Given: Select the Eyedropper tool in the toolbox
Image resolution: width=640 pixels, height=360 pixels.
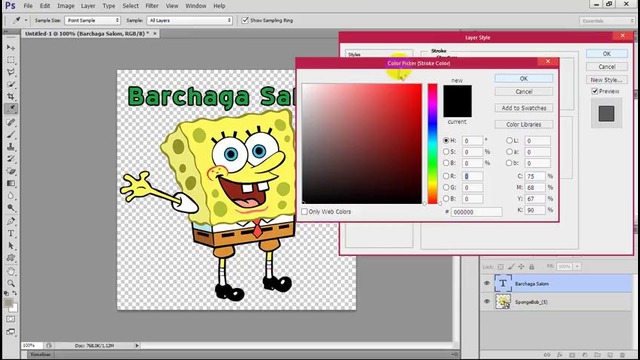Looking at the screenshot, I should [x=11, y=109].
